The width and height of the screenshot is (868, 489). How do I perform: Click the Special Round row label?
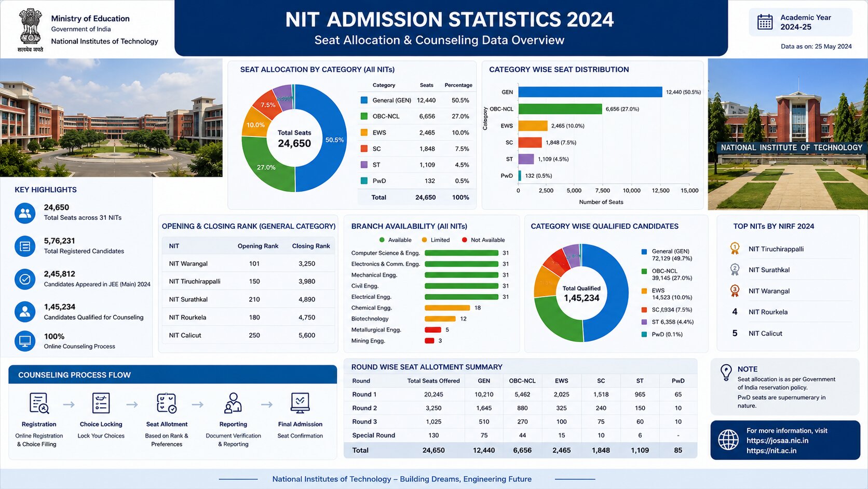tap(374, 435)
